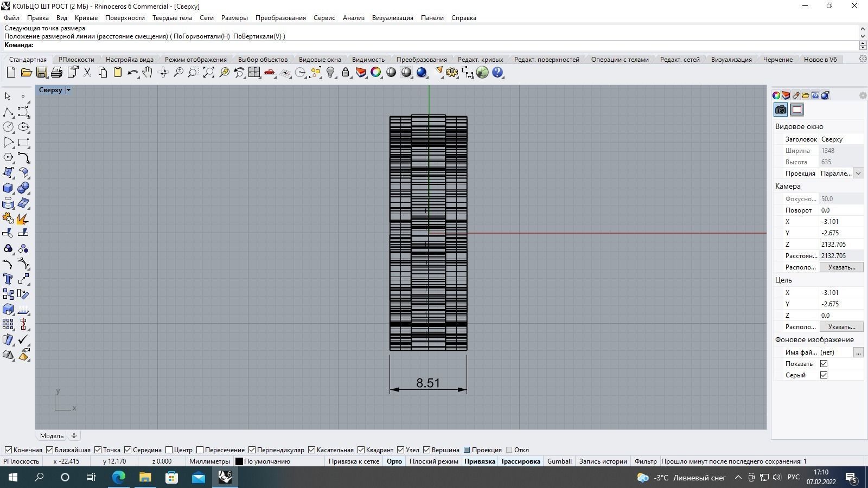This screenshot has height=488, width=868.
Task: Open Windows Start menu
Action: tap(13, 478)
